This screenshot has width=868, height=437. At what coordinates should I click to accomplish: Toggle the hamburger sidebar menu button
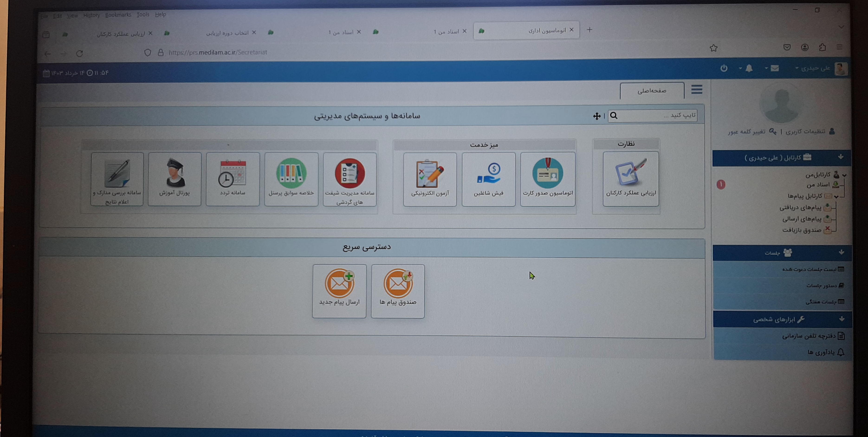(696, 90)
